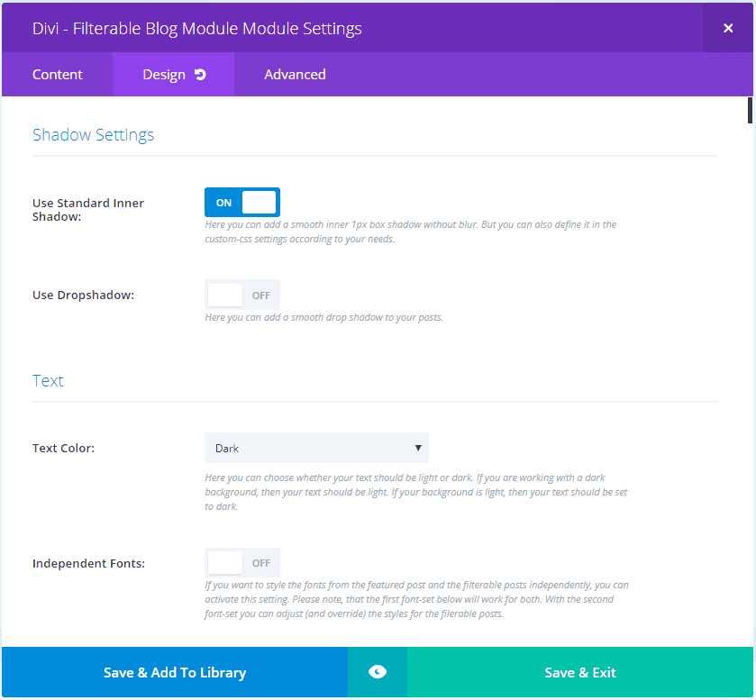
Task: Click the vertical scrollbar thumb
Action: coord(750,109)
